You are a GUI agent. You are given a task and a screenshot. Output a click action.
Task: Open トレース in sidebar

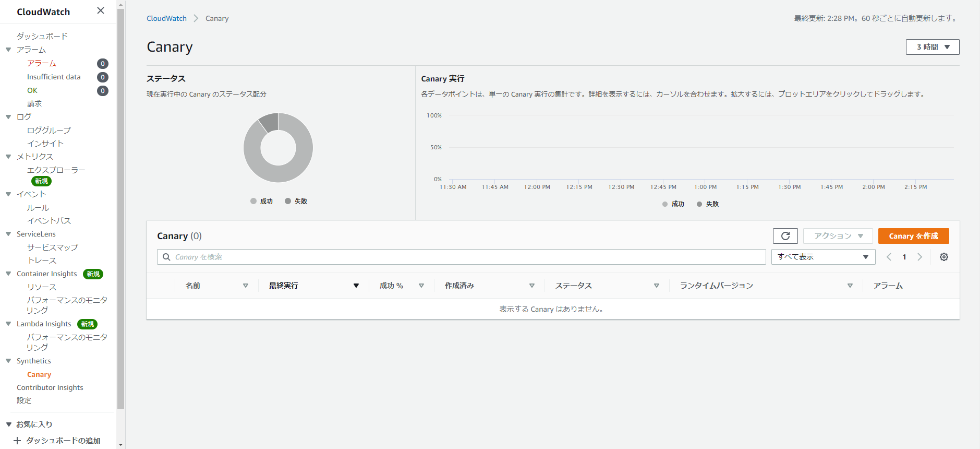(x=42, y=261)
